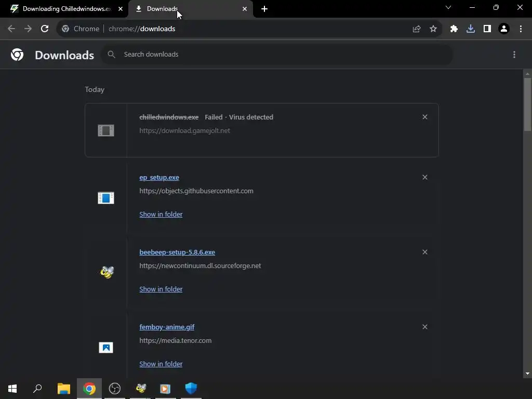Open the profile avatar menu
The height and width of the screenshot is (399, 532).
(x=504, y=29)
